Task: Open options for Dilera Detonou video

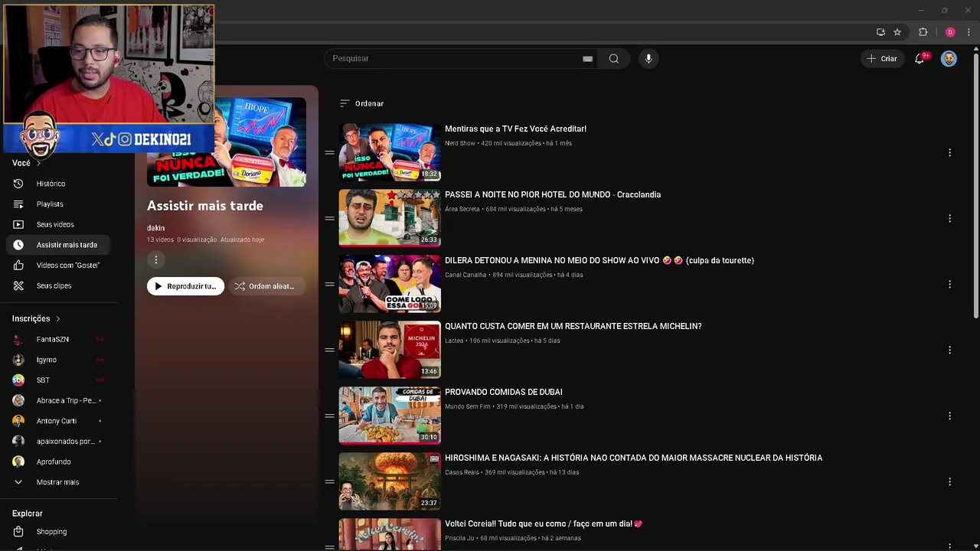Action: pyautogui.click(x=949, y=285)
